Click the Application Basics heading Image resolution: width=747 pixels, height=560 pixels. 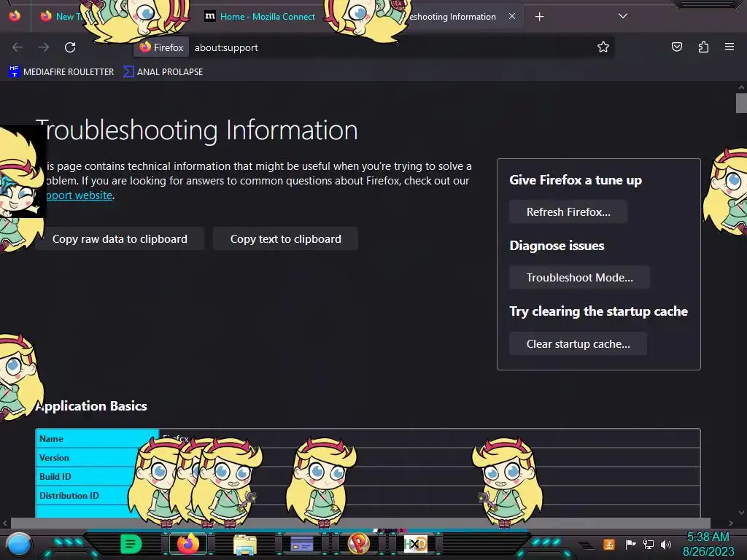pyautogui.click(x=91, y=406)
